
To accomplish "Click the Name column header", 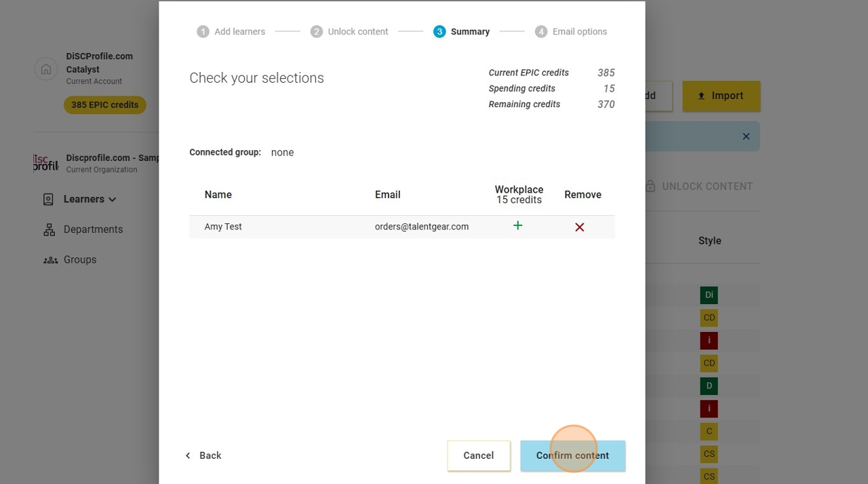I will pyautogui.click(x=218, y=195).
